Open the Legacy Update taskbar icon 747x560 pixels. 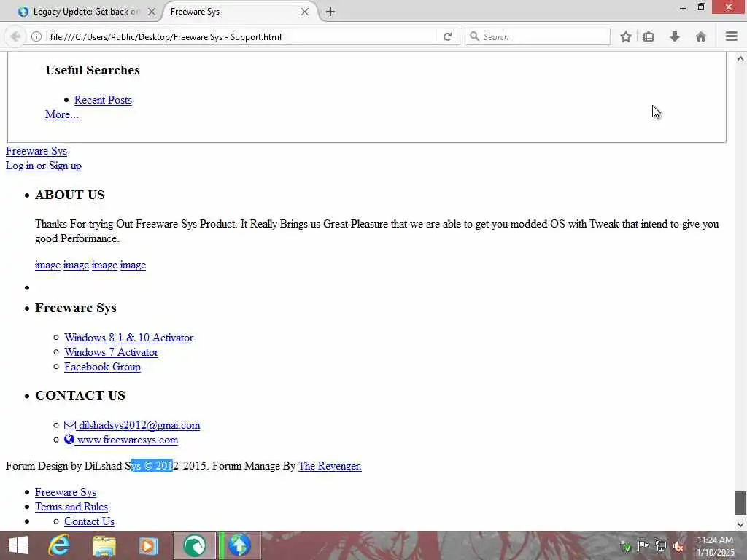239,545
